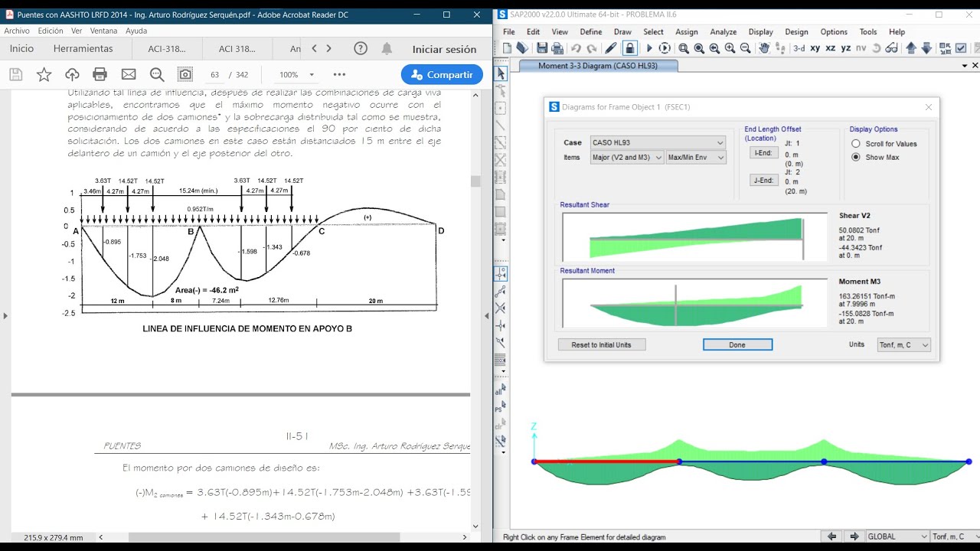Viewport: 980px width, 551px height.
Task: Click the Acrobat help question mark icon
Action: point(361,48)
